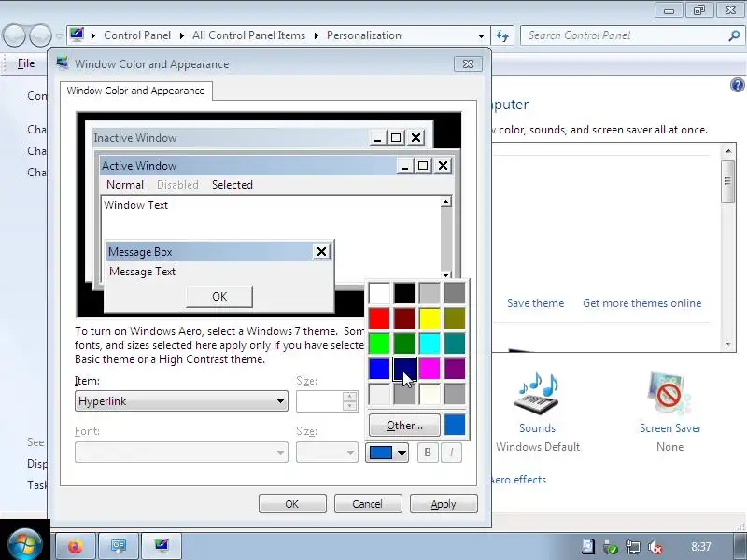Click the Other... color button
The height and width of the screenshot is (560, 747).
pyautogui.click(x=404, y=426)
